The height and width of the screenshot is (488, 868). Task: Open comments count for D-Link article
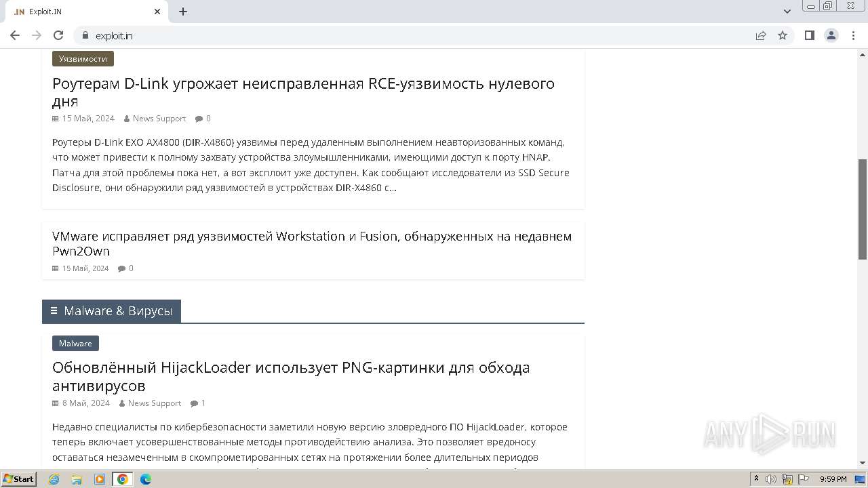tap(203, 118)
